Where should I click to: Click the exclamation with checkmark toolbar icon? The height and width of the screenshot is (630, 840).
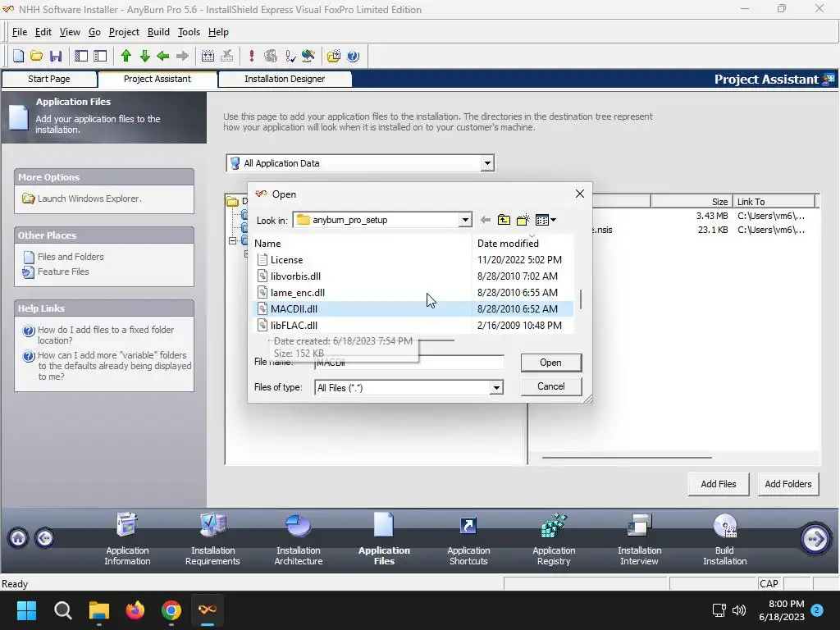pyautogui.click(x=290, y=56)
